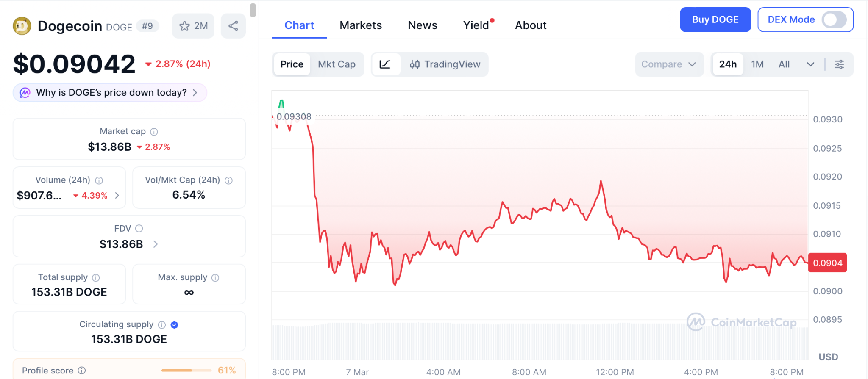Select the line chart icon
This screenshot has height=379, width=868.
tap(385, 64)
